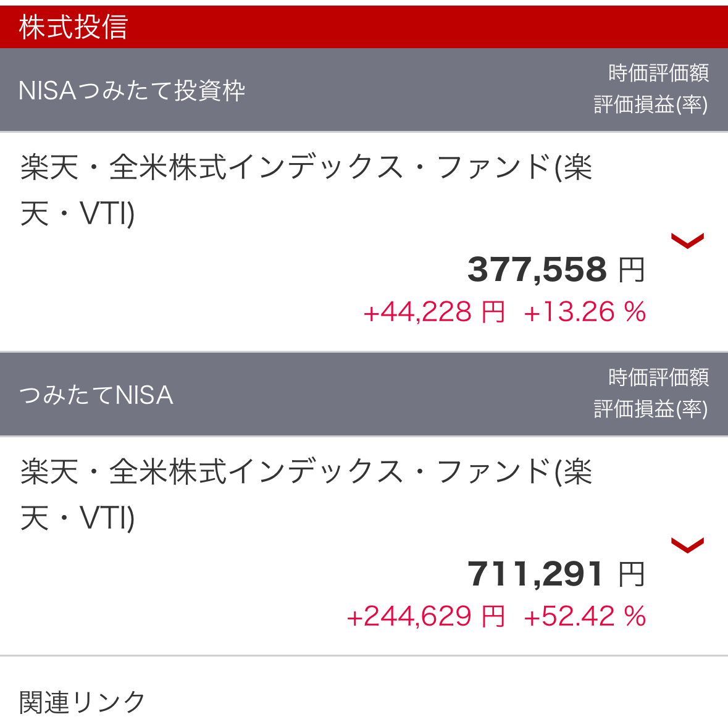Image resolution: width=728 pixels, height=722 pixels.
Task: Click the 377,558 円 valuation amount
Action: (x=537, y=270)
